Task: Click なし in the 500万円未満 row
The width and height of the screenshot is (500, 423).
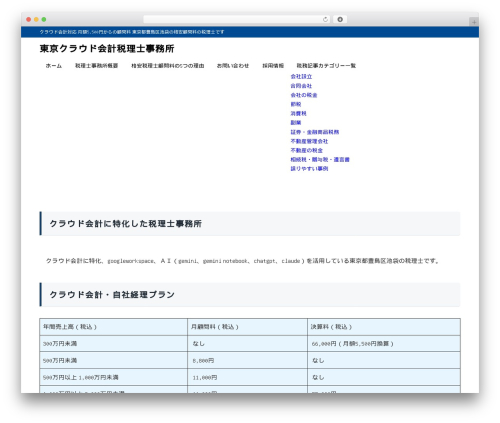Action: [318, 361]
